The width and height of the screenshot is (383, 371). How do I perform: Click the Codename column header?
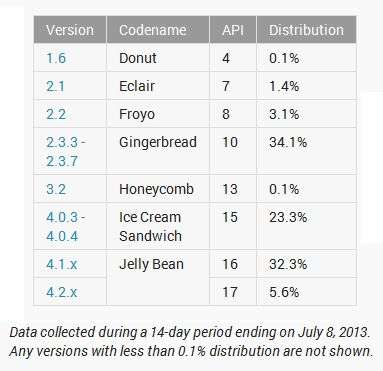click(158, 30)
